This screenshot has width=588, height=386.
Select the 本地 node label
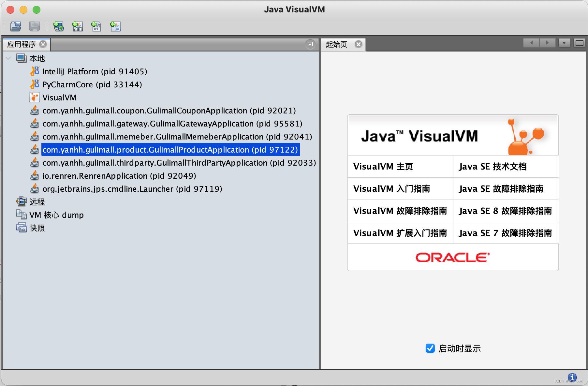coord(37,58)
